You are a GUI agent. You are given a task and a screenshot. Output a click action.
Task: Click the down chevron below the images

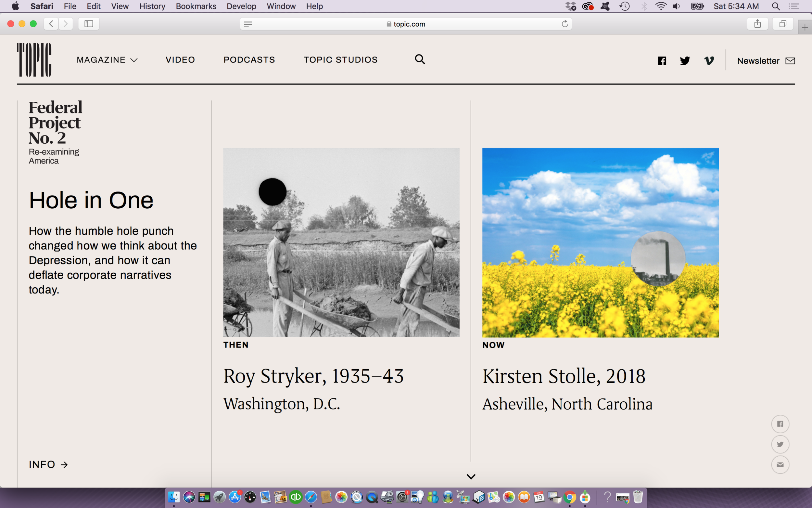point(471,476)
